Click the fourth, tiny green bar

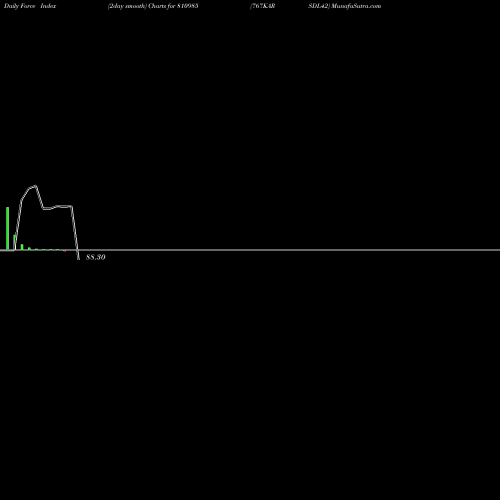(29, 249)
